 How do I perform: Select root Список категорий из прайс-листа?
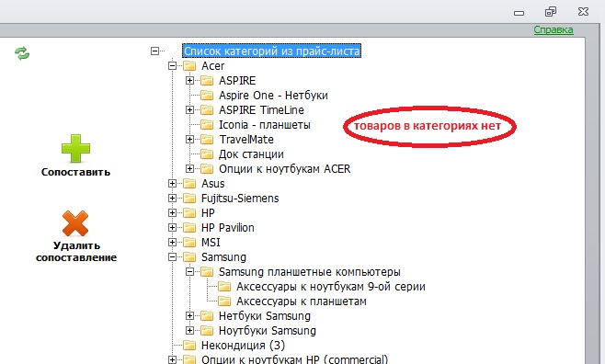(x=271, y=51)
